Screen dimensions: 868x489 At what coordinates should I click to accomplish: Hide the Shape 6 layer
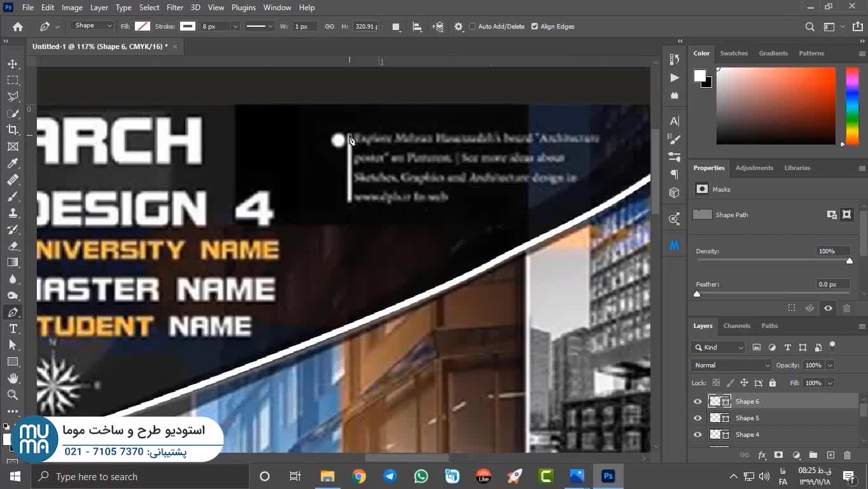[697, 402]
